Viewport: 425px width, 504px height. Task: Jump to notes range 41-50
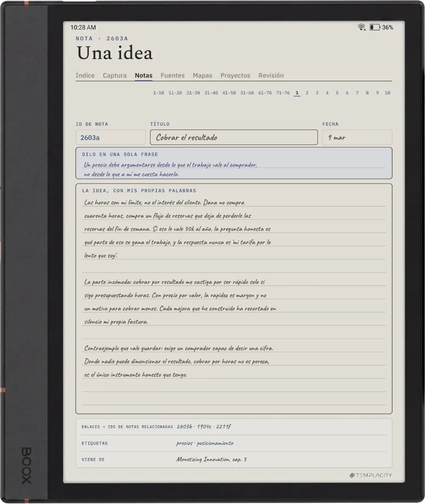229,93
